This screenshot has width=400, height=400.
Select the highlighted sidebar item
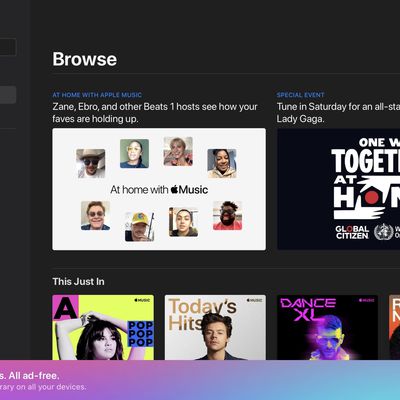(8, 95)
